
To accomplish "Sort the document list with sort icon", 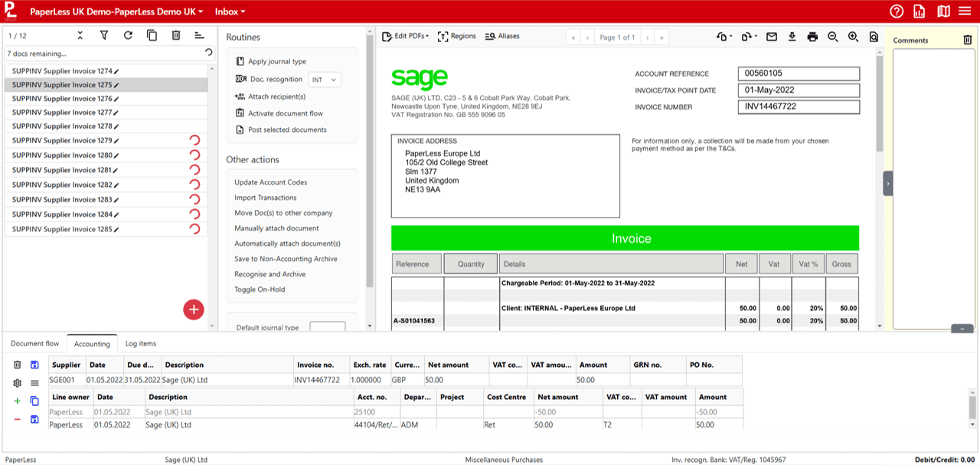I will pos(199,35).
